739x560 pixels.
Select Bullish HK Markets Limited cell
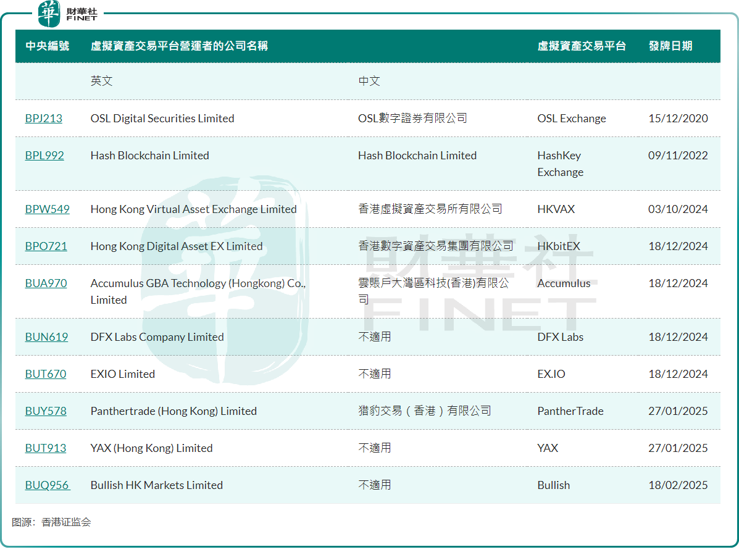[156, 485]
